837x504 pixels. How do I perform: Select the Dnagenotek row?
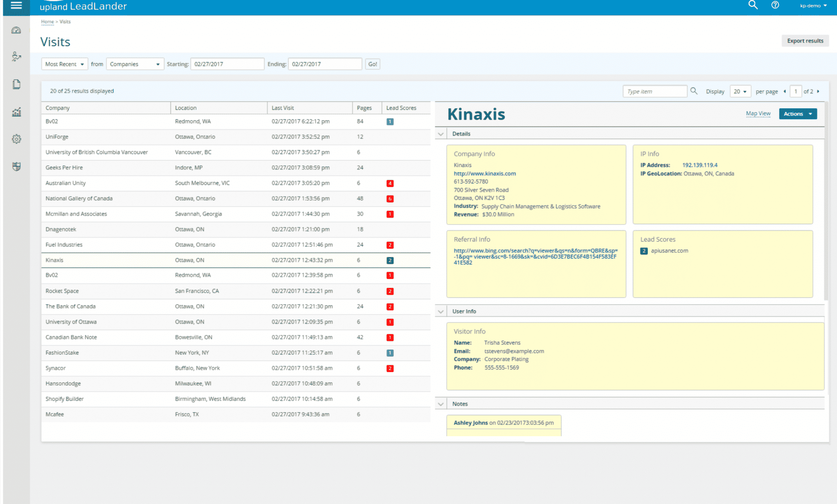point(236,230)
